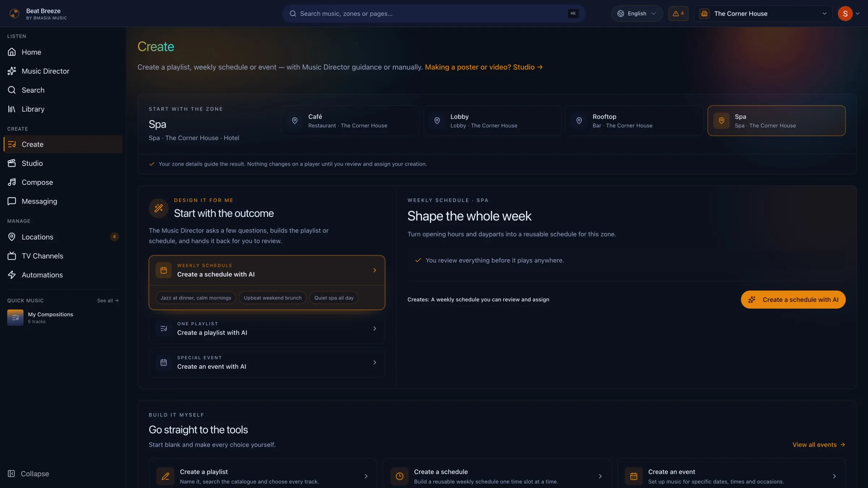
Task: Expand The Corner House location selector
Action: [x=763, y=13]
